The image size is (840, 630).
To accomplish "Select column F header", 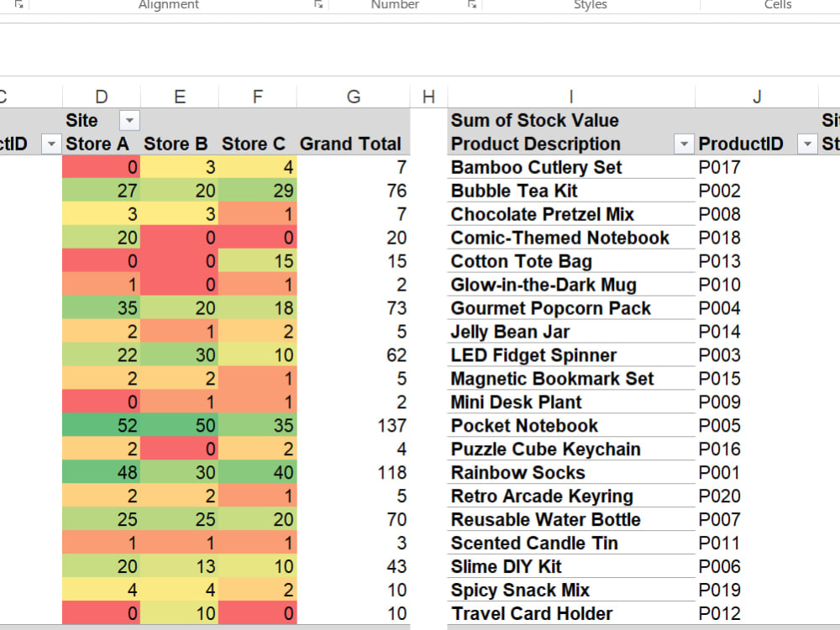I will point(258,97).
